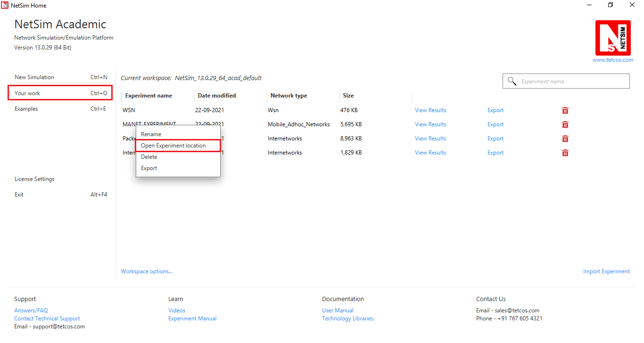Click trash icon for the 1,829 KB experiment
This screenshot has width=644, height=343.
pos(565,153)
